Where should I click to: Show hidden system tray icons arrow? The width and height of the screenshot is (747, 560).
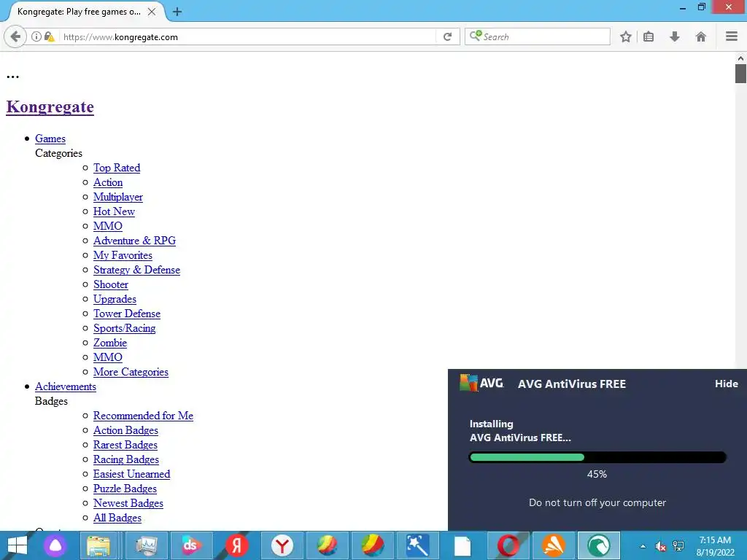tap(643, 546)
